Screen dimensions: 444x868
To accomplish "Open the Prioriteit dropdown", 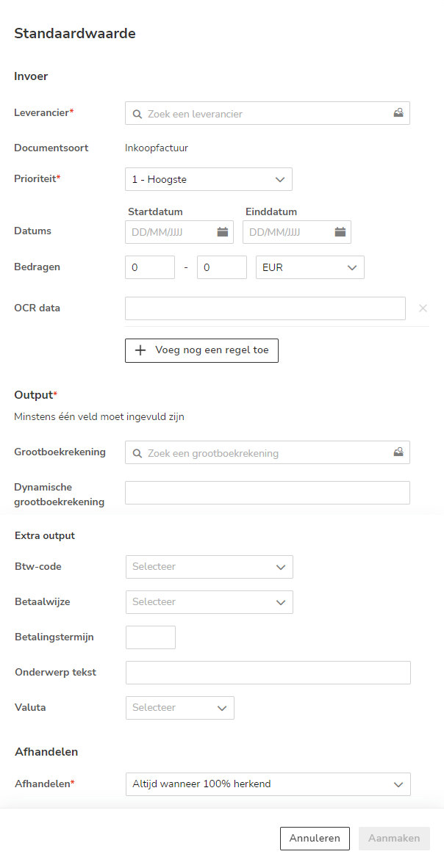I will [209, 179].
